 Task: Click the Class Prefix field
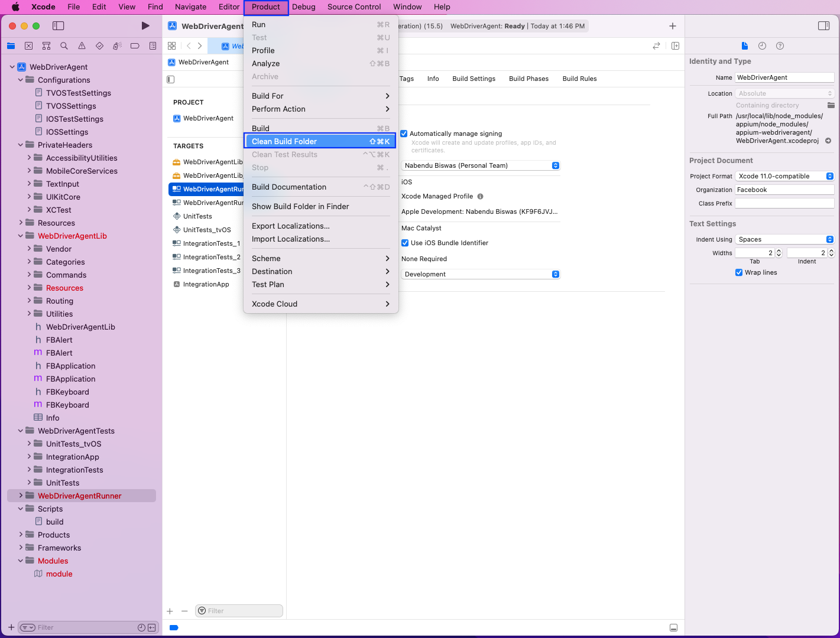784,203
